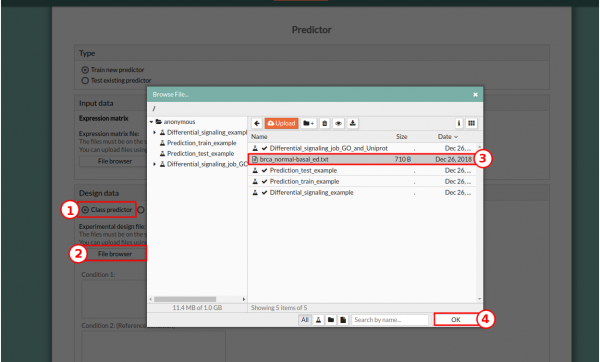Screen dimensions: 600x362
Task: Click the checkmark beside Differential_signaling_job_GO_and_Uniprot
Action: click(264, 148)
